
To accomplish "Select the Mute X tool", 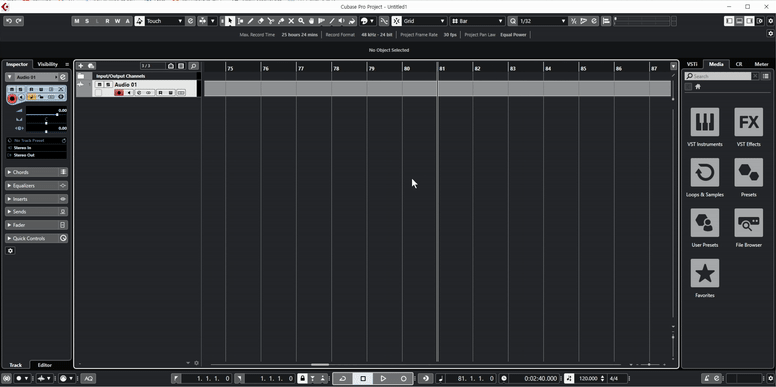I will (291, 21).
